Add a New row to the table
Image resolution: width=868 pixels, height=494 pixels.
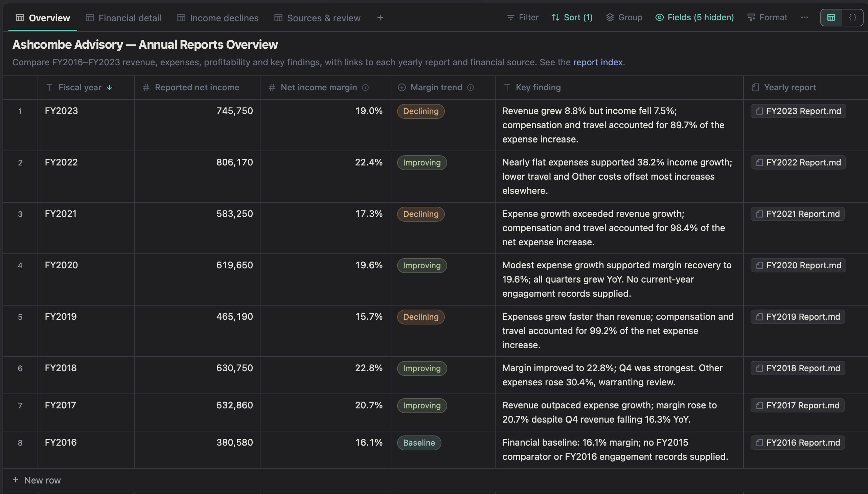tap(37, 480)
